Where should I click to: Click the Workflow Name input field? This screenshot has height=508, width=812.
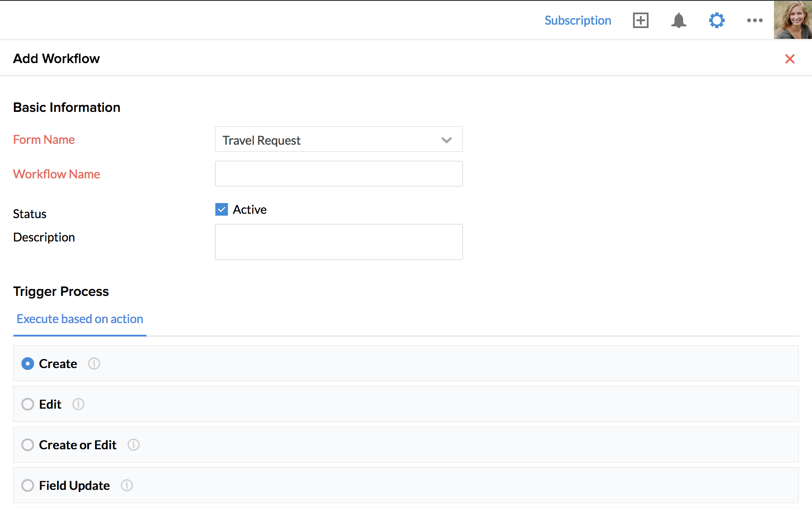pyautogui.click(x=339, y=174)
